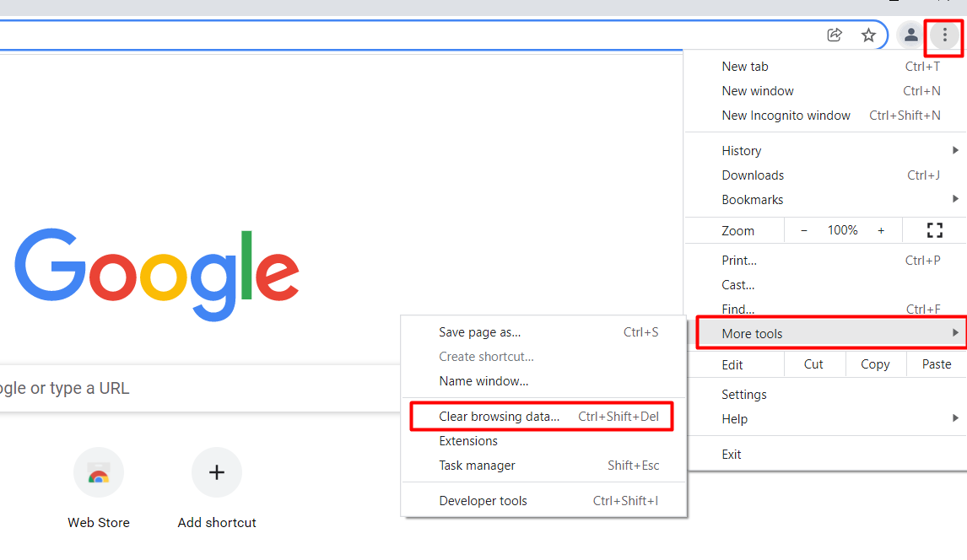
Task: Open Help menu entry
Action: [826, 419]
